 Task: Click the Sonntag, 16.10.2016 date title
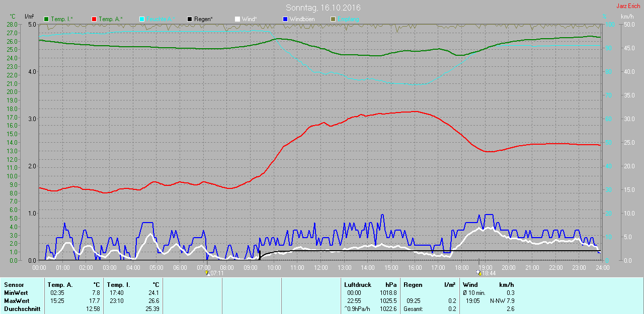[x=323, y=8]
